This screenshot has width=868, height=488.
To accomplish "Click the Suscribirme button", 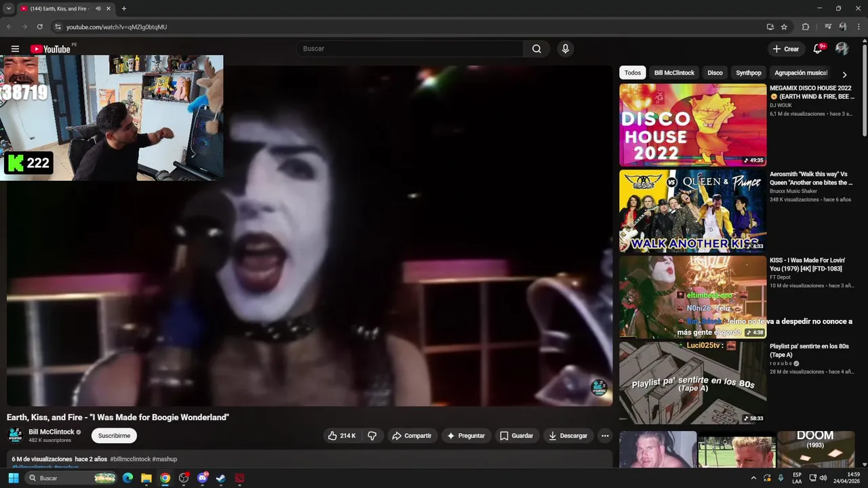I will tap(114, 436).
